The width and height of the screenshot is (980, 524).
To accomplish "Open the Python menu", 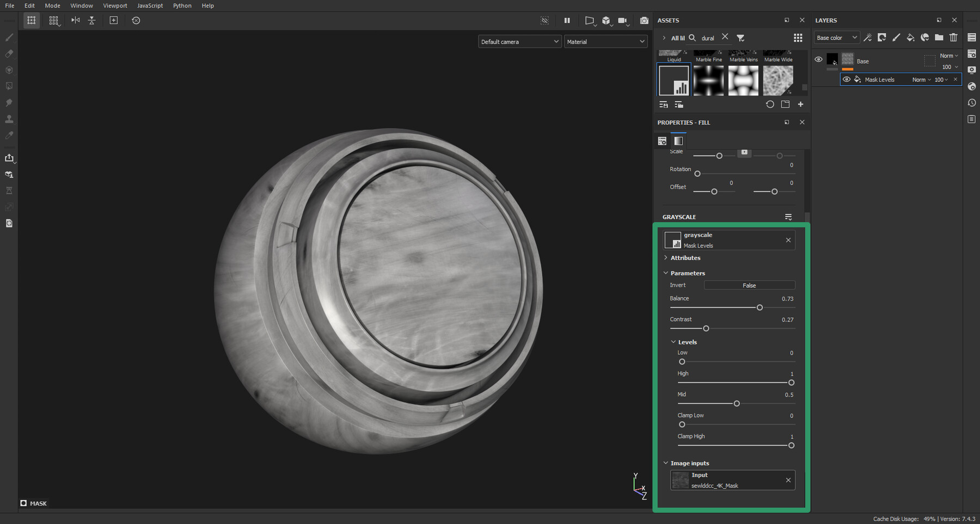I will point(182,5).
